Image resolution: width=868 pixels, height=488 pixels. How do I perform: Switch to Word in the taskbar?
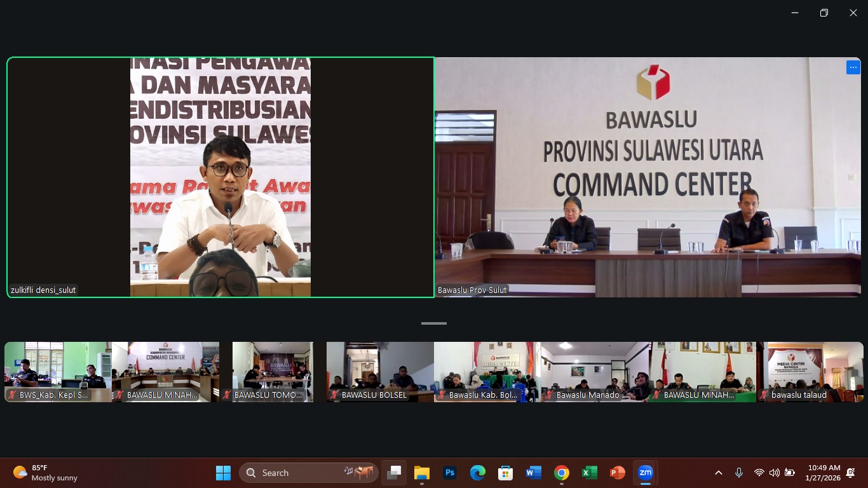pos(533,473)
